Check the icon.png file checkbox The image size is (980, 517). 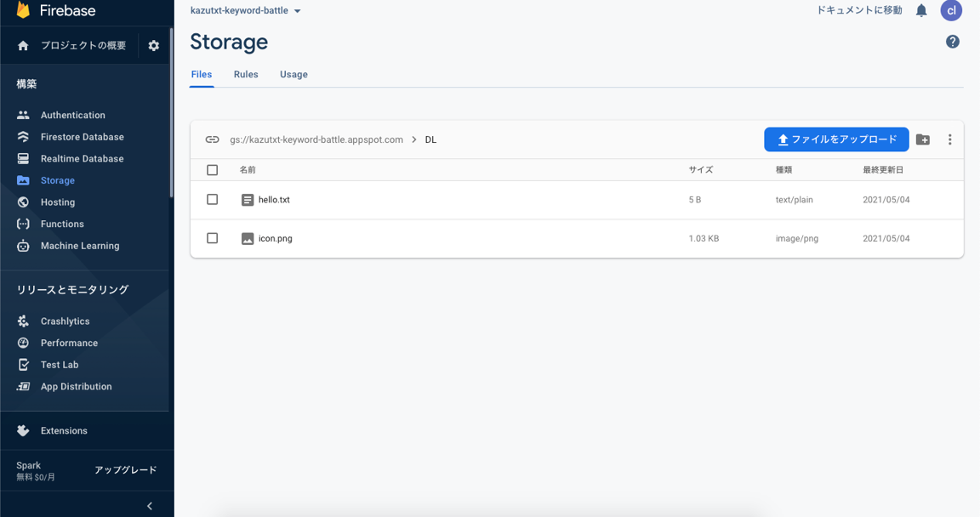point(213,239)
